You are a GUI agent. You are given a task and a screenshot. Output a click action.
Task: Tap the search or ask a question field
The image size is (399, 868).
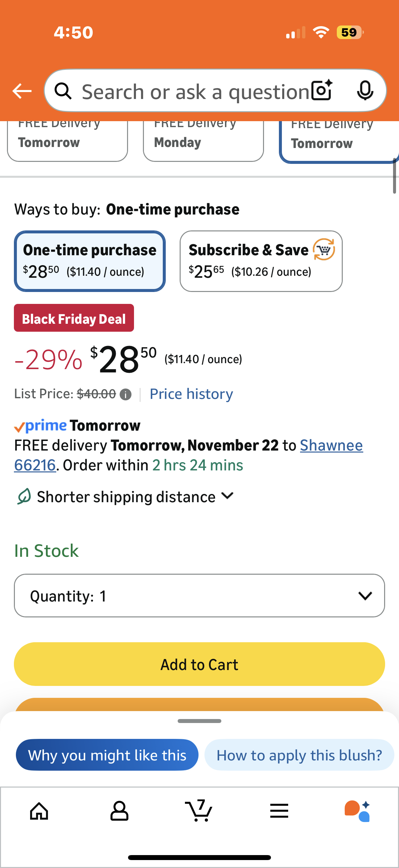click(x=195, y=91)
